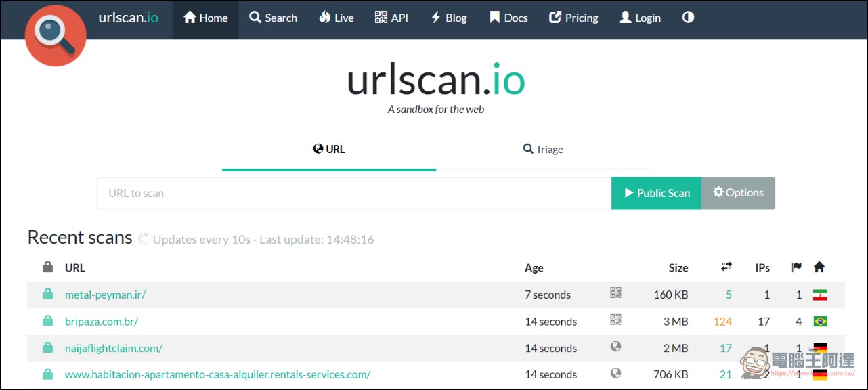Click 'A sandbox for the web' tagline
The image size is (868, 390).
435,109
